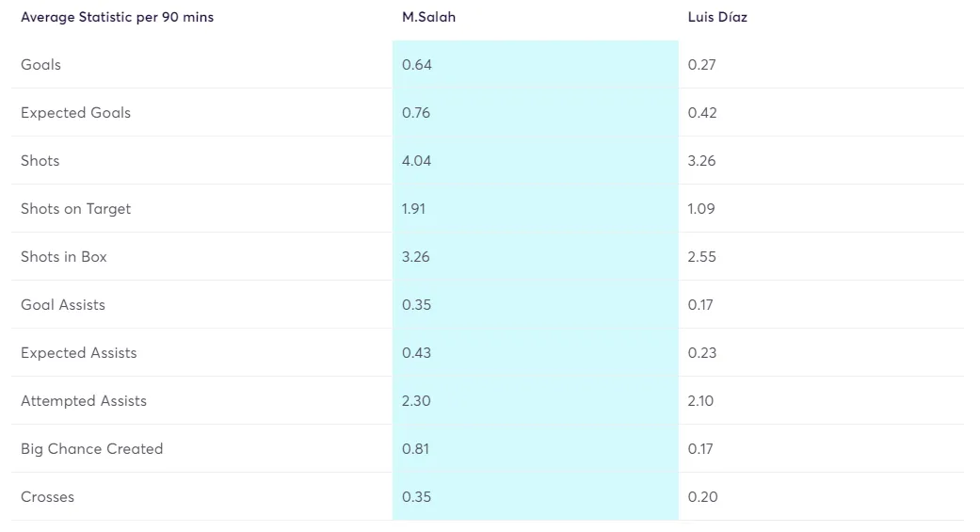Select Salah's Shots value 4.04
The image size is (980, 532).
417,161
